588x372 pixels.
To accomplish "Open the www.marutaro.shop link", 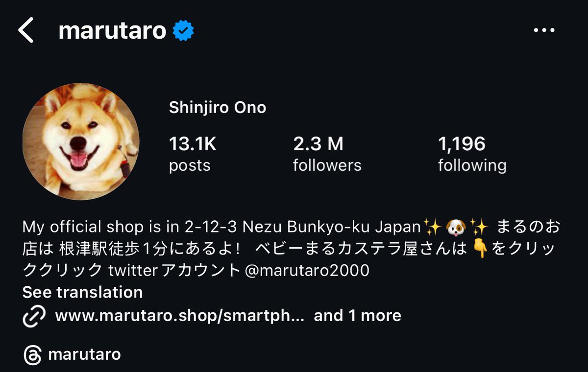I will [x=180, y=316].
